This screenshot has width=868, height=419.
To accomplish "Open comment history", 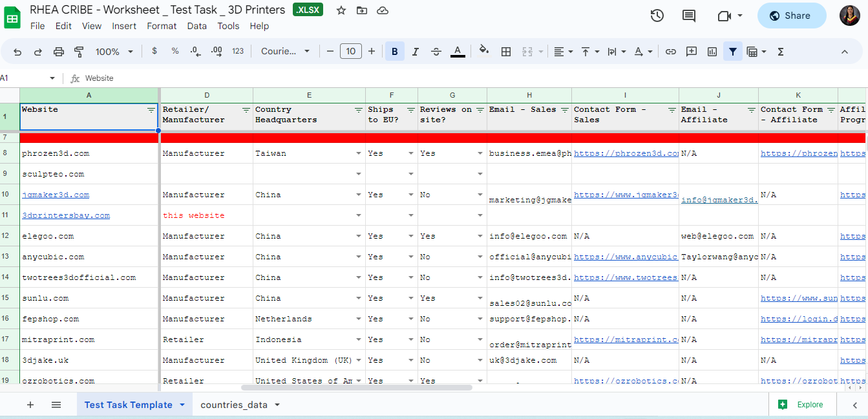I will point(689,16).
